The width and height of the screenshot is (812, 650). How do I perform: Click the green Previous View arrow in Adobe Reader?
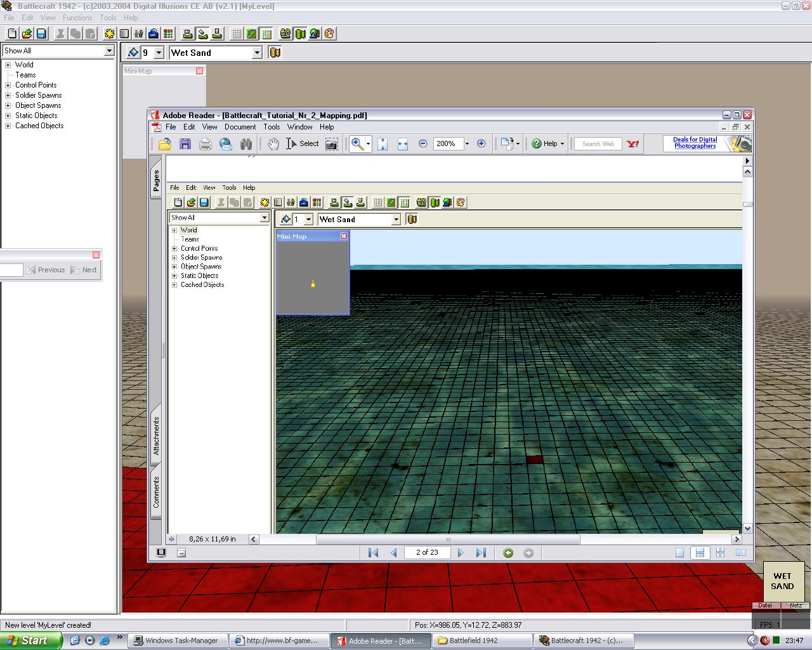(508, 553)
